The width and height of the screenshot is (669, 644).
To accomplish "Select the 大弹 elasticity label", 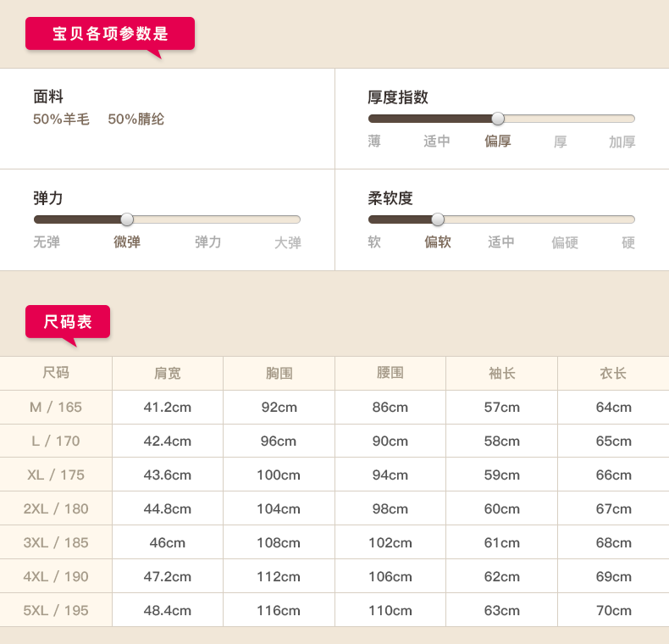I will pyautogui.click(x=287, y=242).
